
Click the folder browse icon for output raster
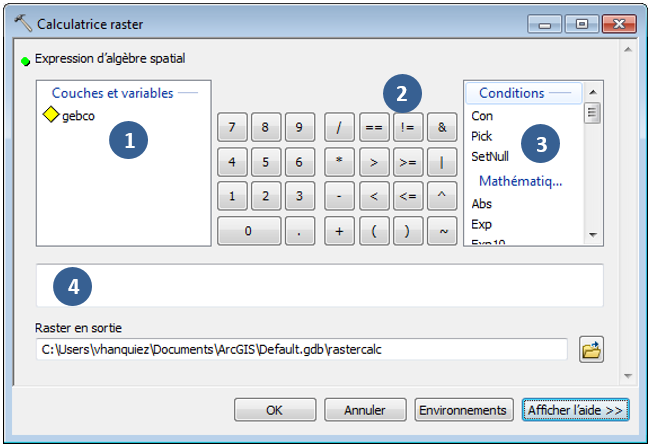pyautogui.click(x=592, y=350)
